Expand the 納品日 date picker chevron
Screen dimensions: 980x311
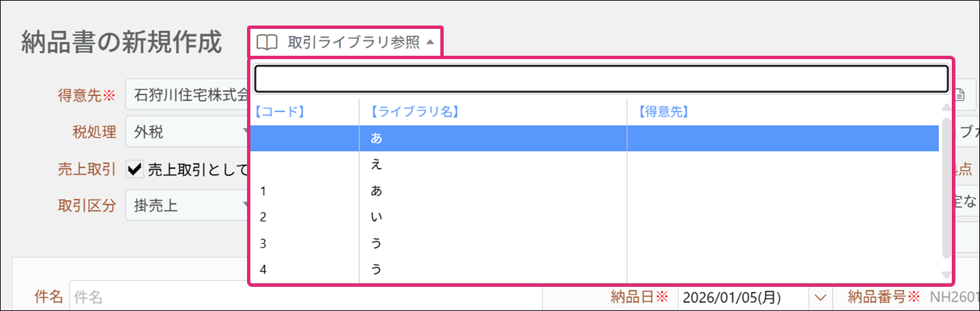(x=820, y=296)
